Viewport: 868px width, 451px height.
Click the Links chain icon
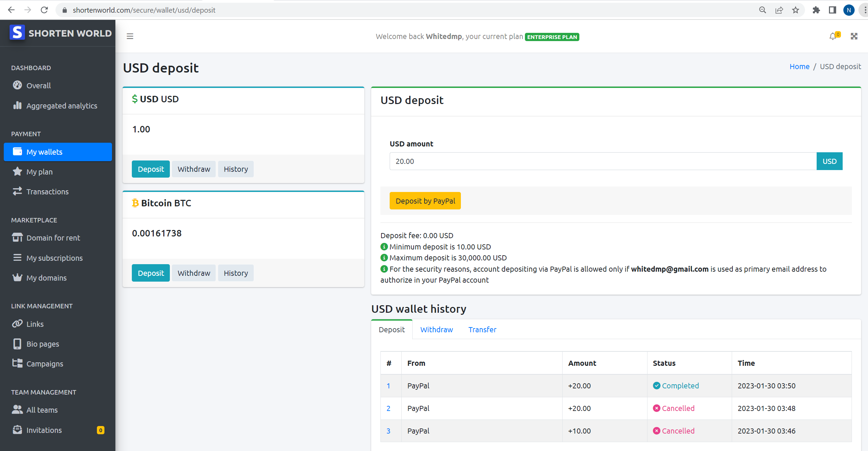17,324
